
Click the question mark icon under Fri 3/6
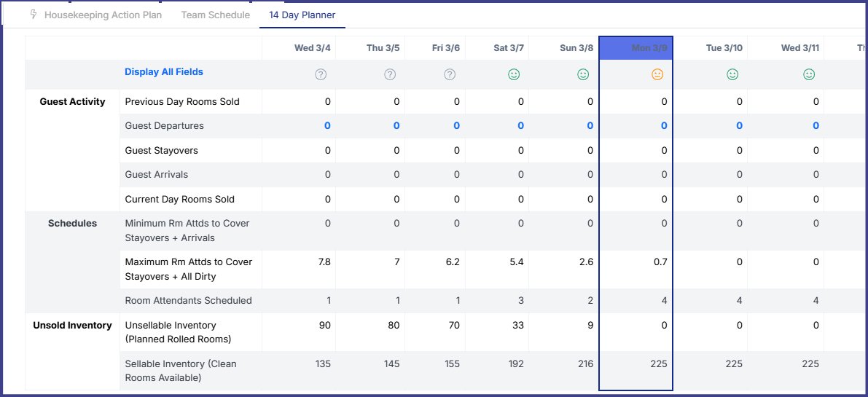point(450,74)
